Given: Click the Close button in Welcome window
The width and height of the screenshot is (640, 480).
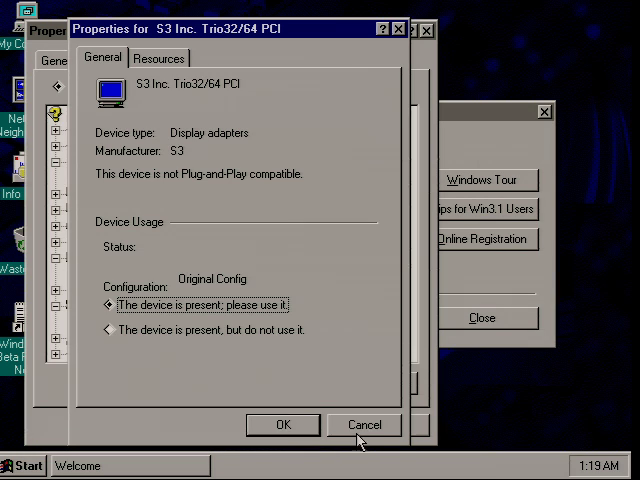Looking at the screenshot, I should [488, 318].
